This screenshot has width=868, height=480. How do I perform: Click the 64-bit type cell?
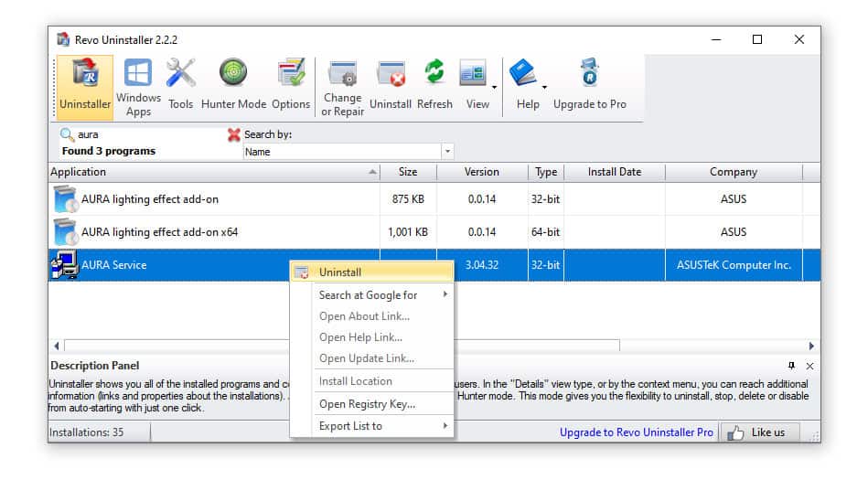pyautogui.click(x=546, y=232)
